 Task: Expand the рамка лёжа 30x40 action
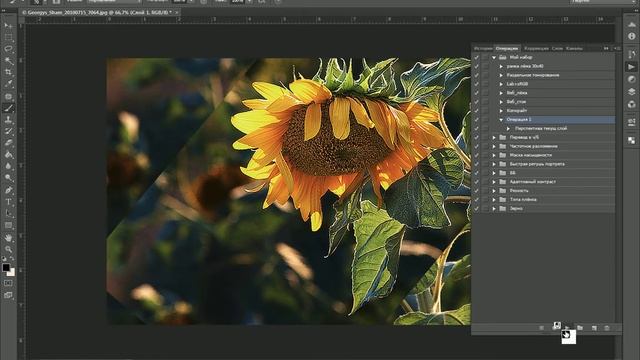[x=501, y=66]
